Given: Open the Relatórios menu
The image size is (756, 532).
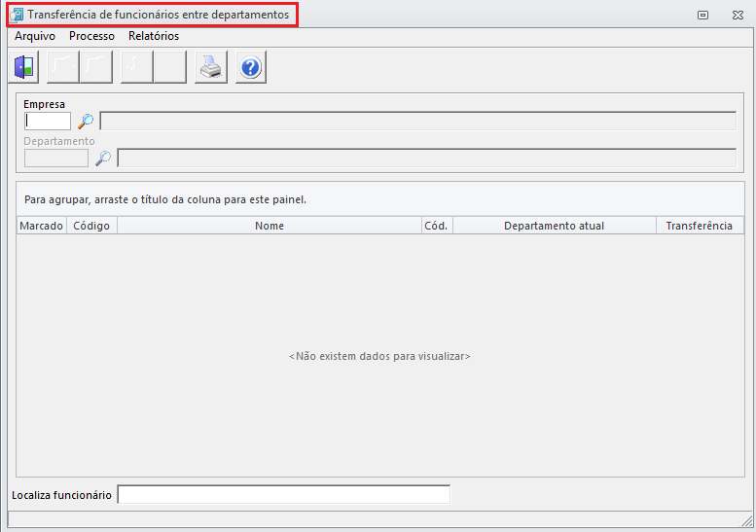Looking at the screenshot, I should coord(154,36).
